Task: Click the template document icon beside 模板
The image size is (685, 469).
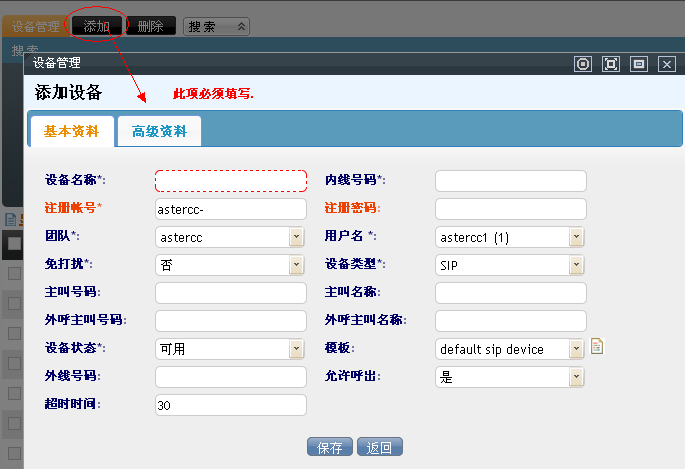Action: pos(598,348)
